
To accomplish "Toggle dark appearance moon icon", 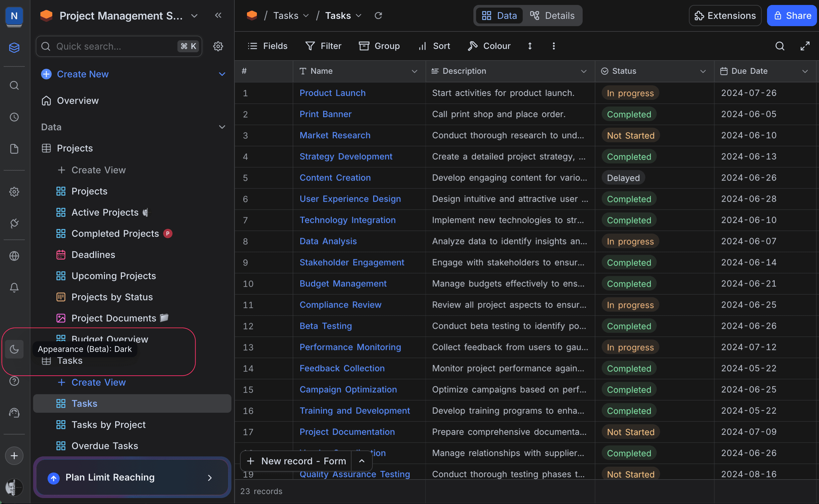I will [x=14, y=349].
